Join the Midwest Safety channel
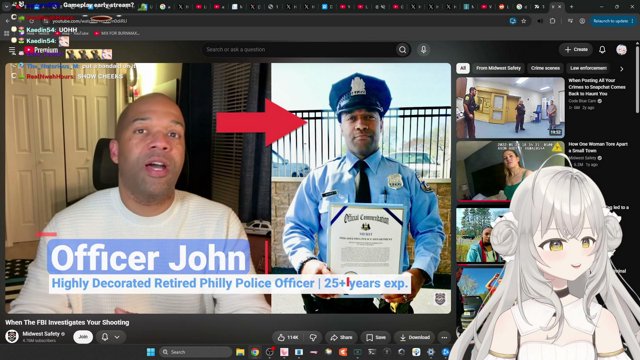 (x=83, y=337)
